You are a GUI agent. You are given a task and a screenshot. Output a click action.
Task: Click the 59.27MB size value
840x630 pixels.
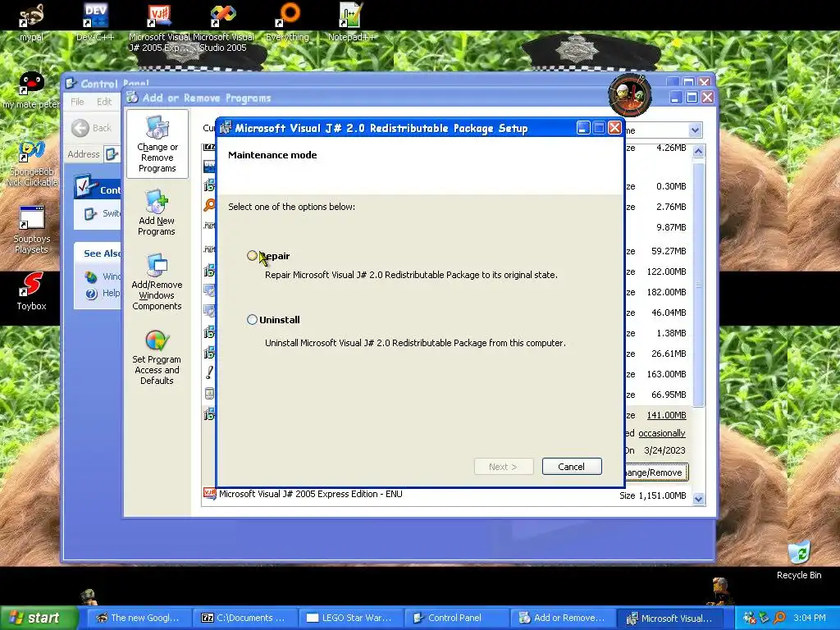click(x=669, y=251)
